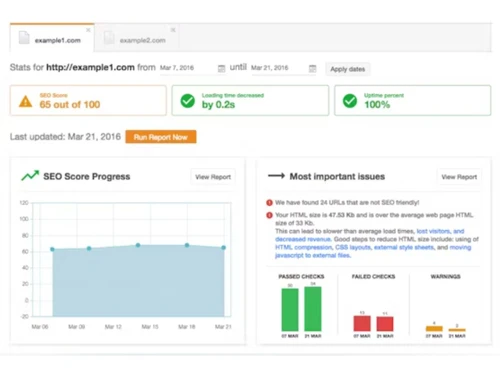Image resolution: width=500 pixels, height=375 pixels.
Task: Click the Most important issues arrow icon
Action: click(276, 176)
